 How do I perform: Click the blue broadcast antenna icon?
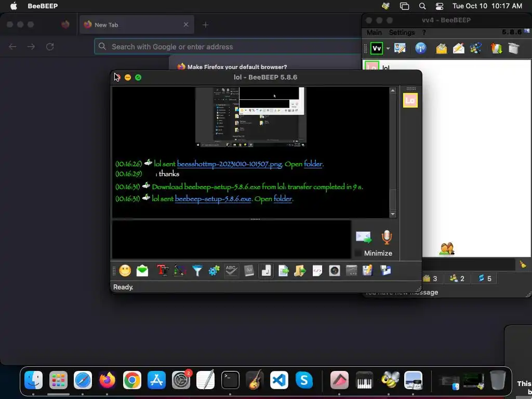pos(421,48)
